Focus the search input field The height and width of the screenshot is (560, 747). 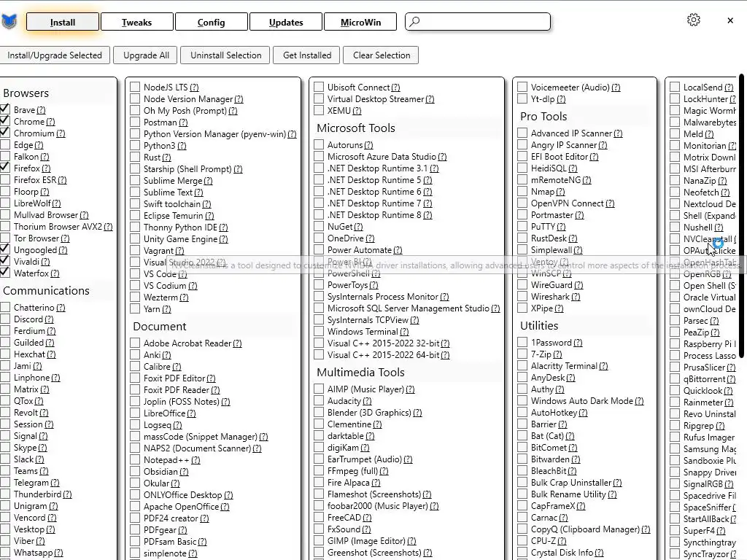tap(478, 21)
